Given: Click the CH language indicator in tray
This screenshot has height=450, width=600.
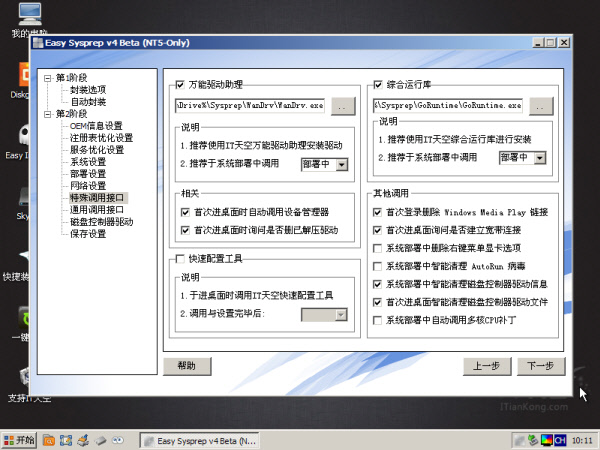Looking at the screenshot, I should (560, 440).
